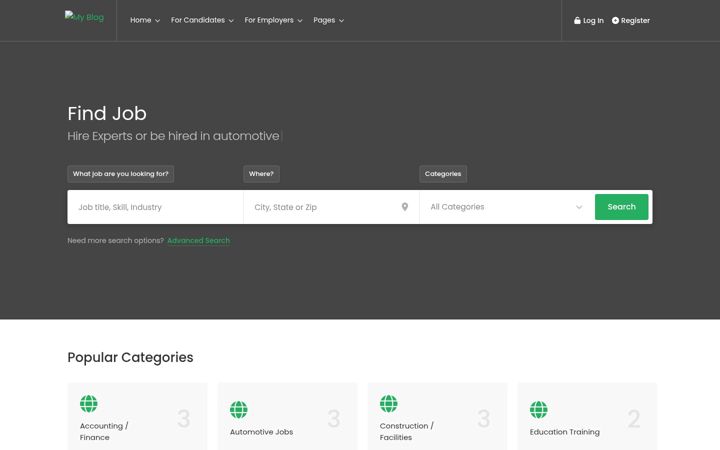720x450 pixels.
Task: Expand the For Employers chevron
Action: click(300, 21)
